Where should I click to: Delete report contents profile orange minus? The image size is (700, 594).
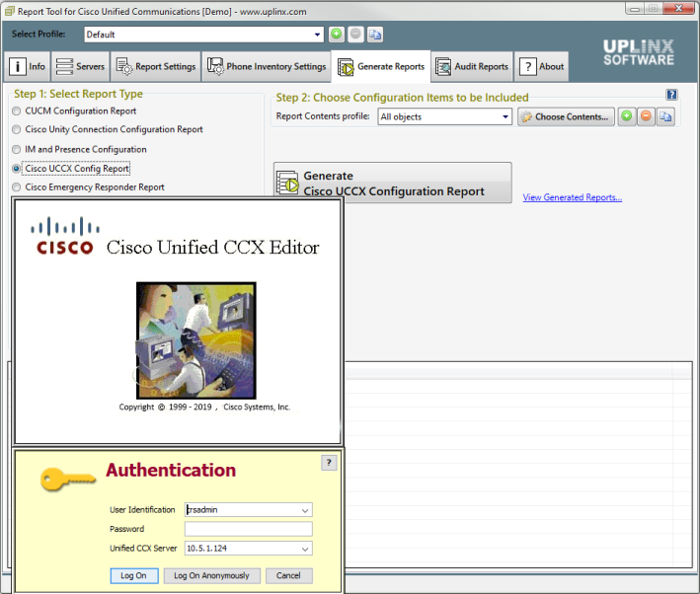pos(646,116)
